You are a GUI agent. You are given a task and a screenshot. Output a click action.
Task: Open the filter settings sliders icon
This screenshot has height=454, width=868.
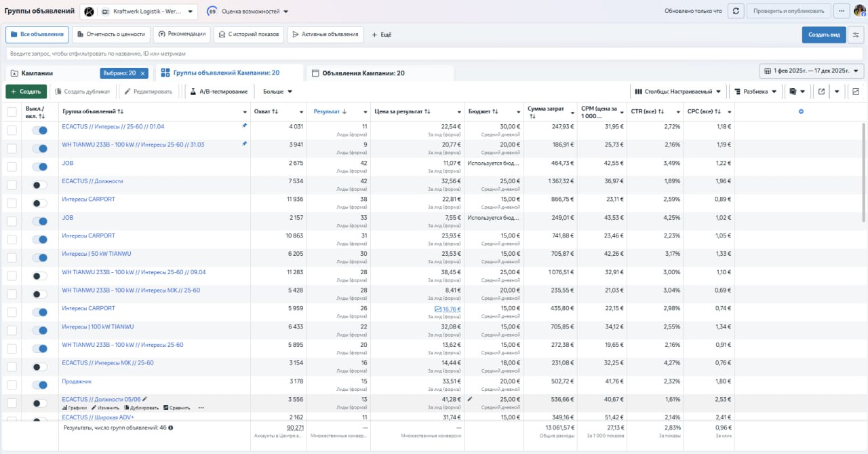click(856, 35)
